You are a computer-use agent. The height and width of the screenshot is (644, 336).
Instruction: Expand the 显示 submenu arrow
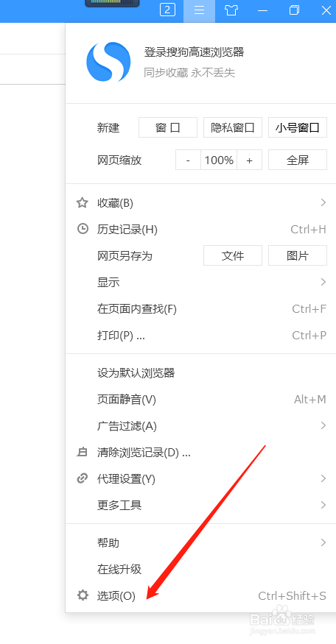323,282
